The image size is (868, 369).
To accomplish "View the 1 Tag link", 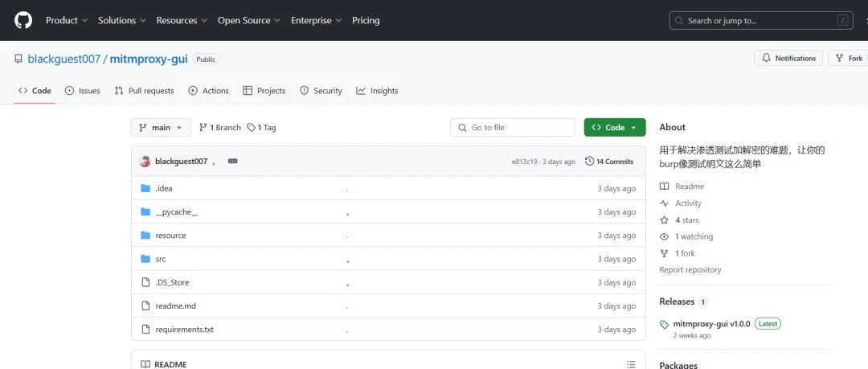I will pyautogui.click(x=262, y=128).
